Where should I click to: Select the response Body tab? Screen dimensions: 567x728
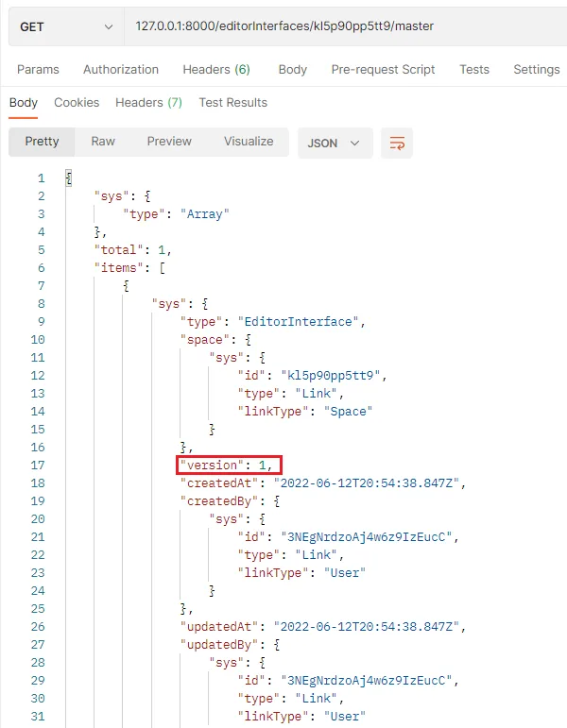(24, 103)
